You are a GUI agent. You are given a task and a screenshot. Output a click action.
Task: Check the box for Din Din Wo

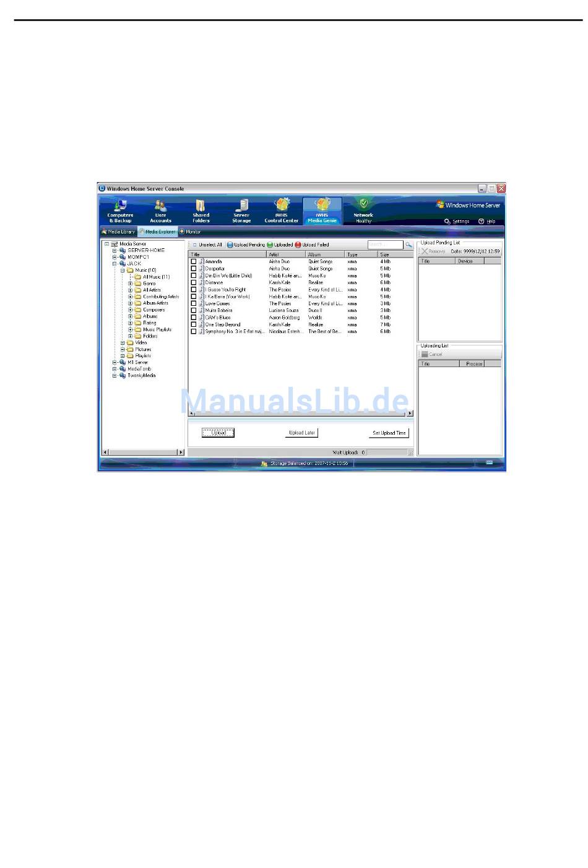point(194,276)
